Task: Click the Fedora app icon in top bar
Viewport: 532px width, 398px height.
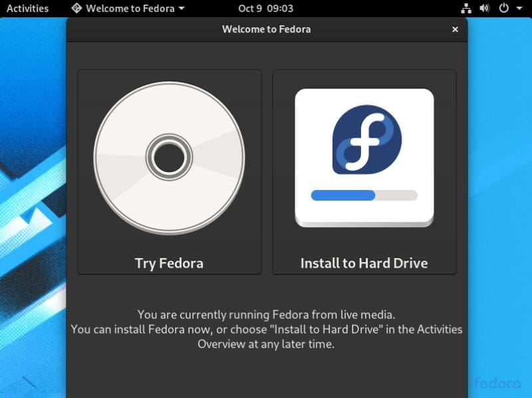Action: 76,9
